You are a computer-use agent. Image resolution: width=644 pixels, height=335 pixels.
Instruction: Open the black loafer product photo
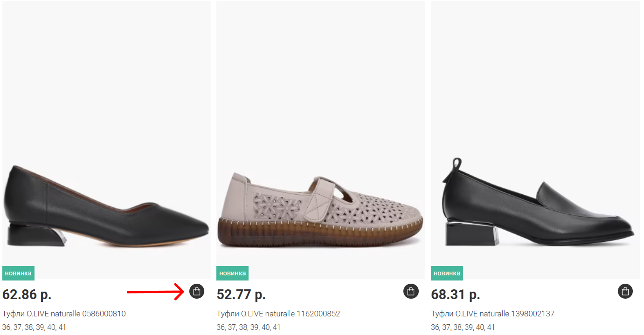coord(535,205)
